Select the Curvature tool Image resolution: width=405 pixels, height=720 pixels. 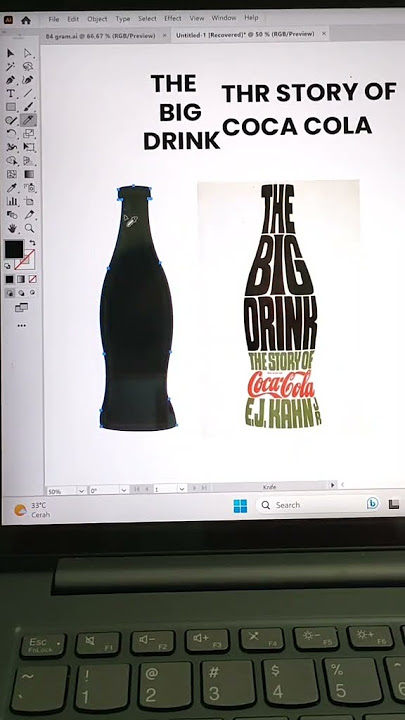pyautogui.click(x=28, y=80)
